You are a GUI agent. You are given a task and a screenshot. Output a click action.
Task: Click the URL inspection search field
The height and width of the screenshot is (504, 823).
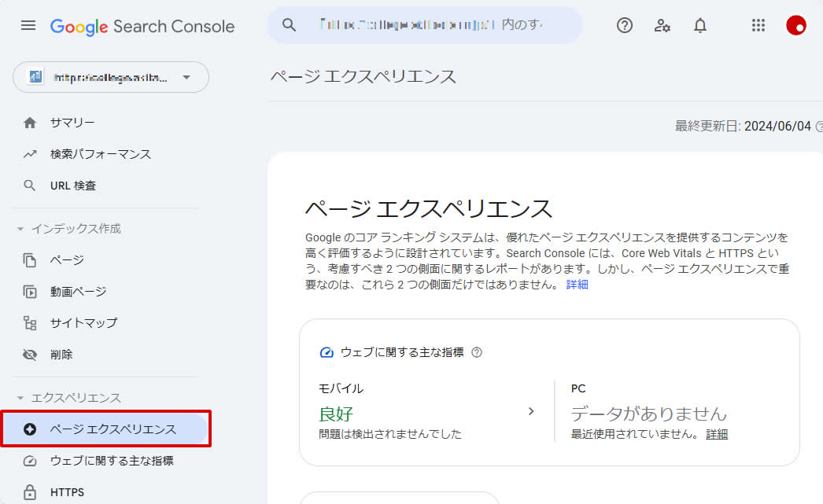pos(433,25)
